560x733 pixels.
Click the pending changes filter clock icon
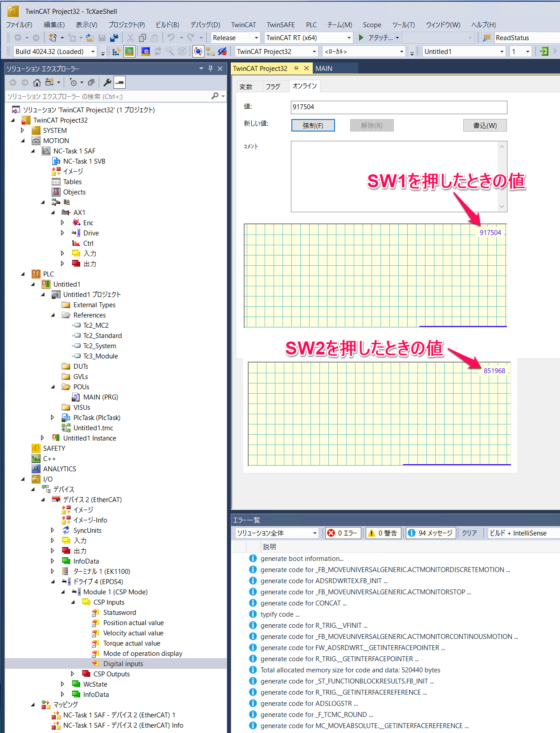pos(74,82)
